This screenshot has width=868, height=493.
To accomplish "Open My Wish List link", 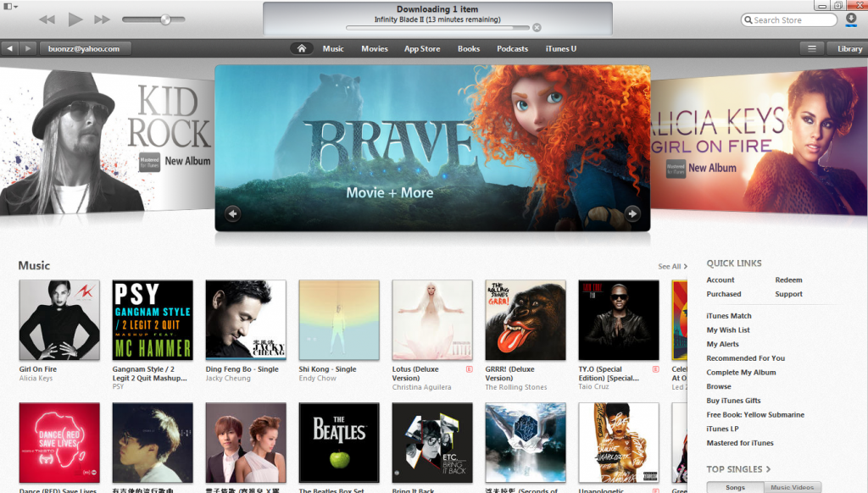I will [x=728, y=330].
